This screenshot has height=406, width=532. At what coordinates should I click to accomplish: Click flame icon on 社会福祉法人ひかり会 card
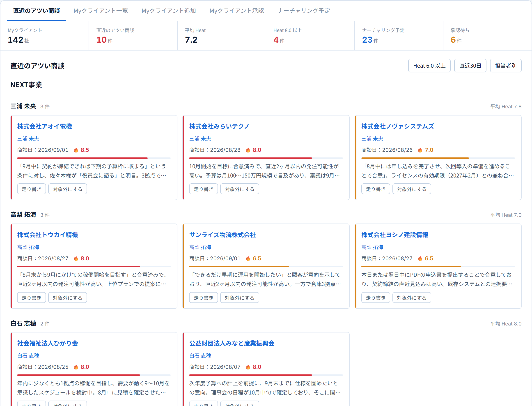click(x=76, y=367)
